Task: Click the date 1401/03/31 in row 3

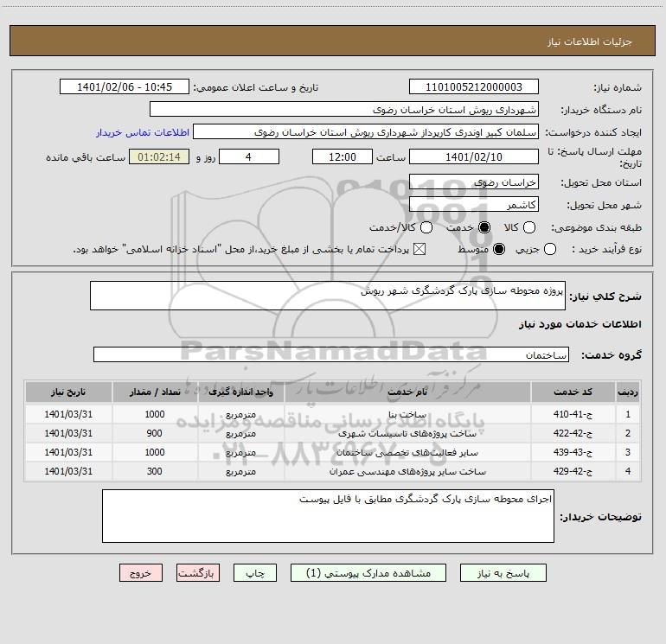Action: click(x=68, y=453)
